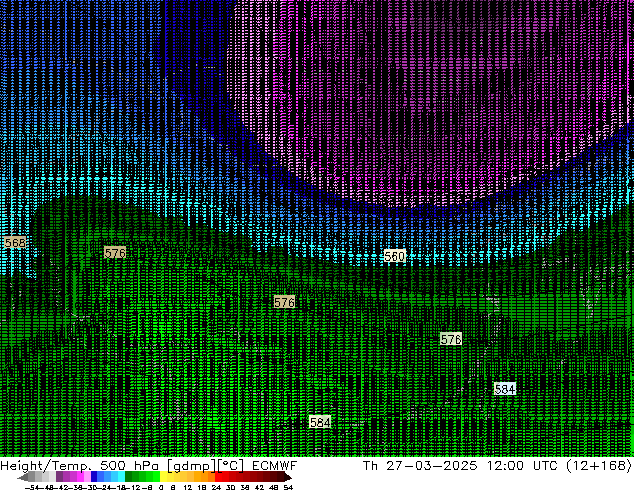Click the 576 label with light green background
Viewport: 634px width, 490px height.
coord(451,339)
